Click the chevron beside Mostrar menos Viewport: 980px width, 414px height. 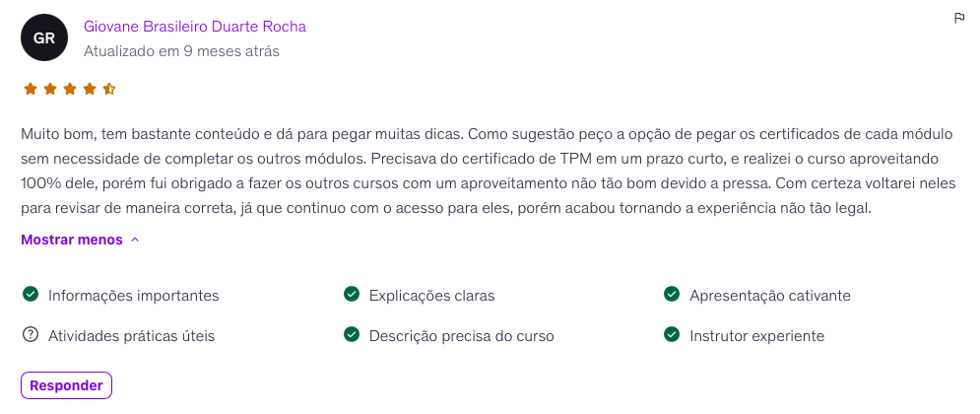[x=135, y=240]
